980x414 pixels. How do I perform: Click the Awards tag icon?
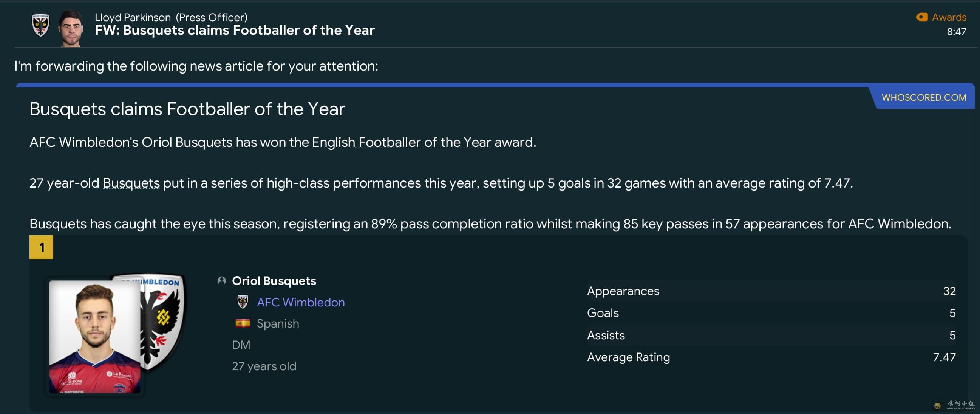921,17
